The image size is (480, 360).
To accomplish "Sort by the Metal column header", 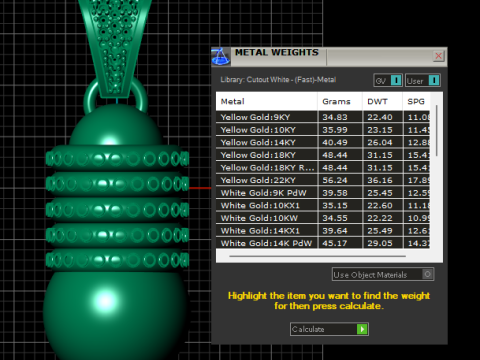I will pyautogui.click(x=266, y=101).
